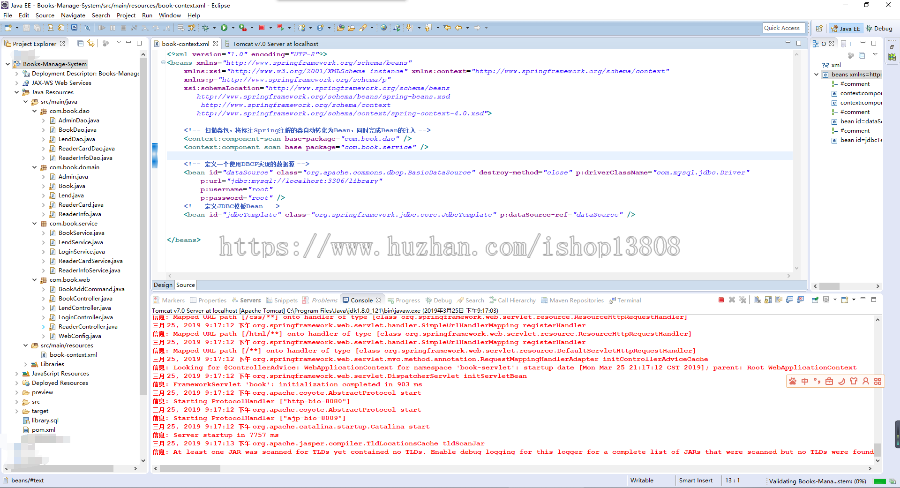This screenshot has width=900, height=488.
Task: Click New wizard icon in toolbar
Action: pyautogui.click(x=7, y=28)
